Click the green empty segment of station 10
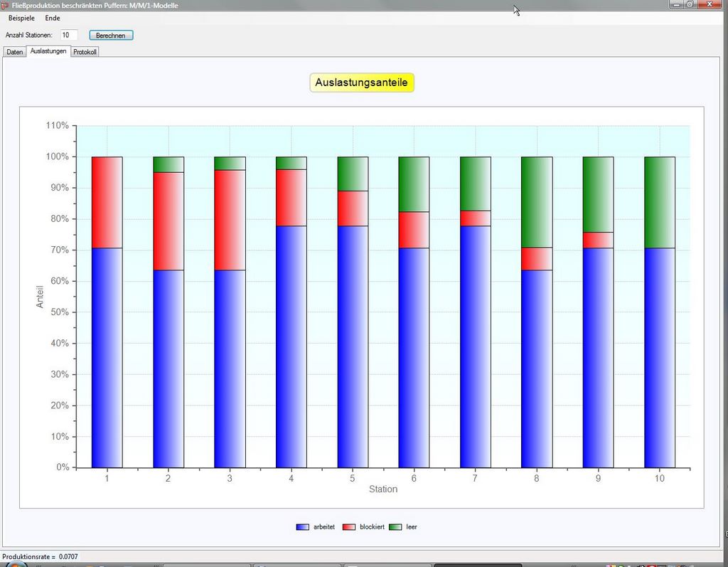Image resolution: width=728 pixels, height=567 pixels. coord(659,202)
